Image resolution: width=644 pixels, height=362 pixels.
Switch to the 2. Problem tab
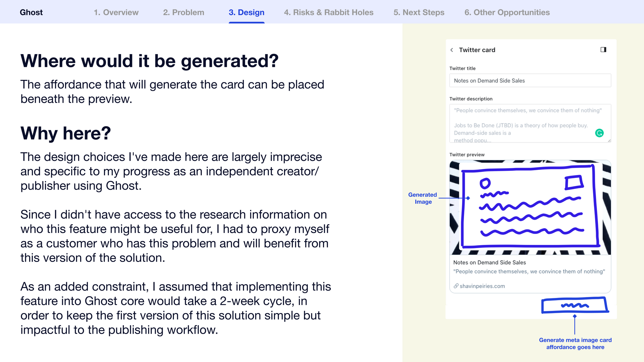pyautogui.click(x=184, y=12)
